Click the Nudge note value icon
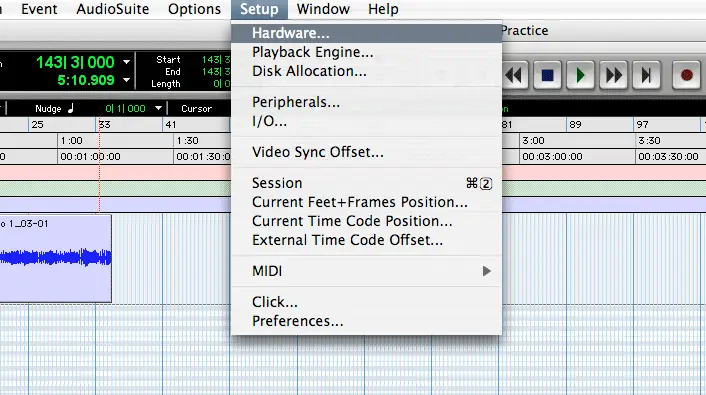Viewport: 706px width, 395px height. (x=71, y=109)
